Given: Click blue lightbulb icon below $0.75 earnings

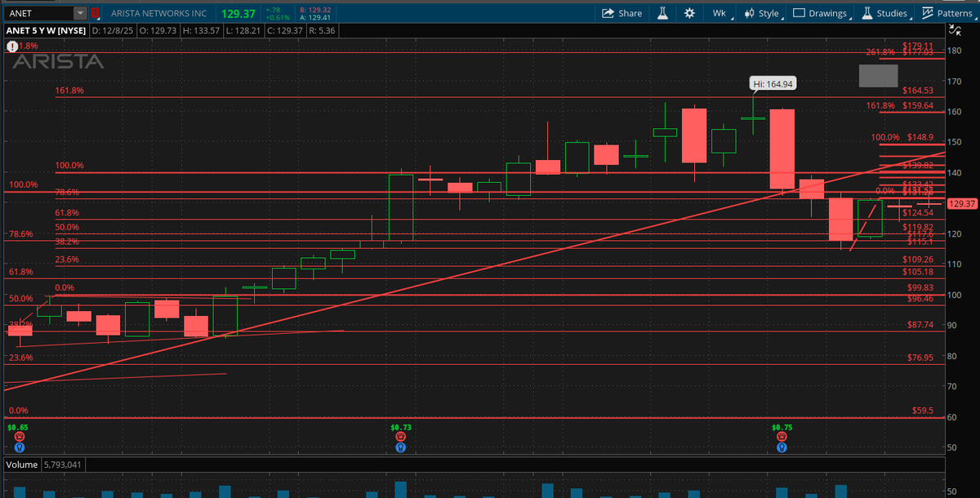Looking at the screenshot, I should coord(782,447).
